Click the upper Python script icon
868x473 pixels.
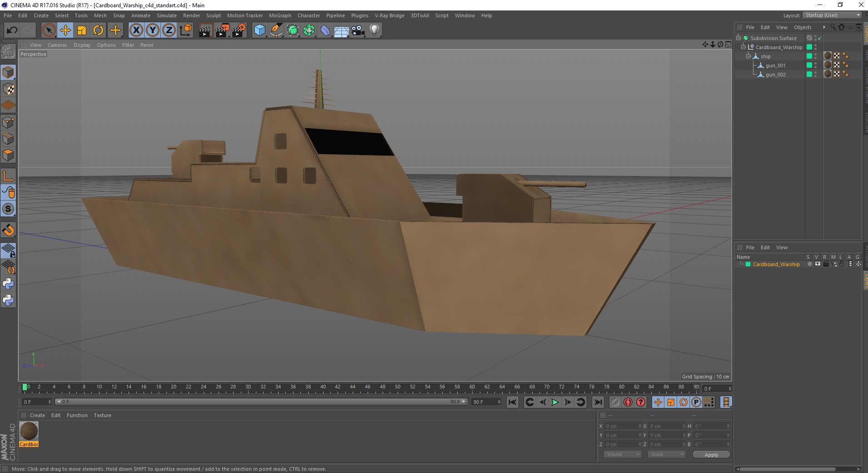8,284
